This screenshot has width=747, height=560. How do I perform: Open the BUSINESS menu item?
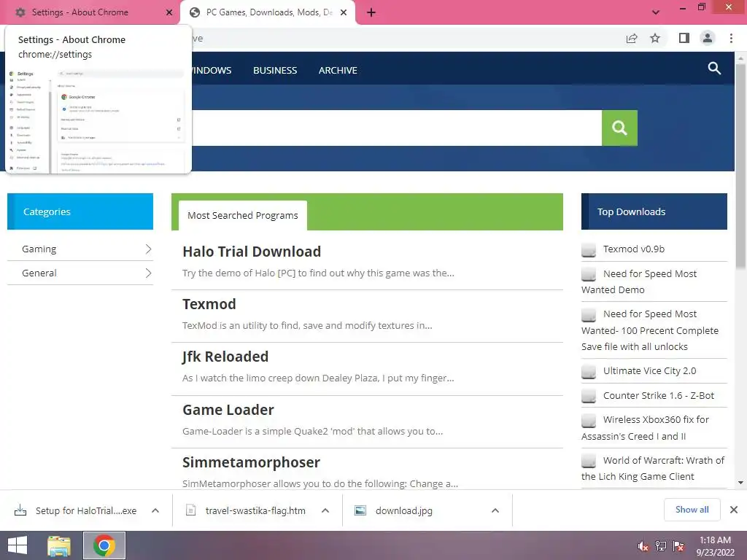point(275,71)
